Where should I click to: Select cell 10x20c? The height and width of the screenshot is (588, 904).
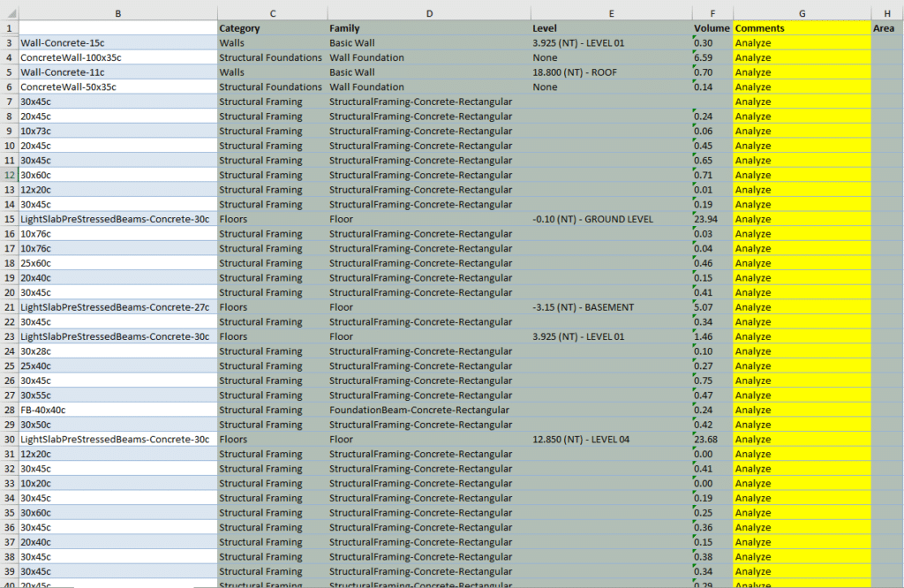[118, 484]
